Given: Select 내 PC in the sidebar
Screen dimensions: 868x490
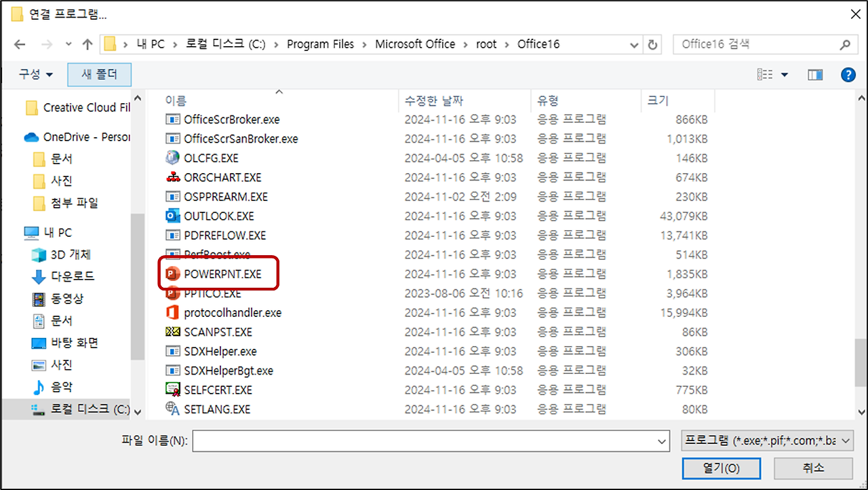Looking at the screenshot, I should tap(47, 232).
